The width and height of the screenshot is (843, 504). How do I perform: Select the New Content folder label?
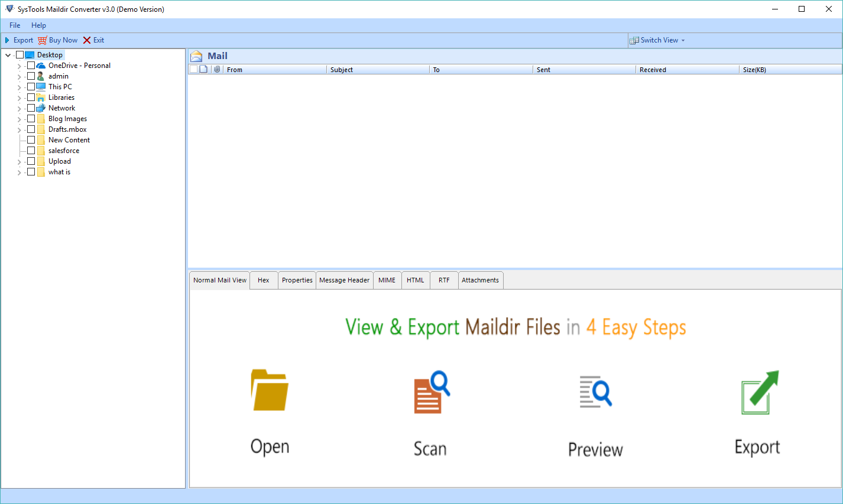click(x=69, y=140)
